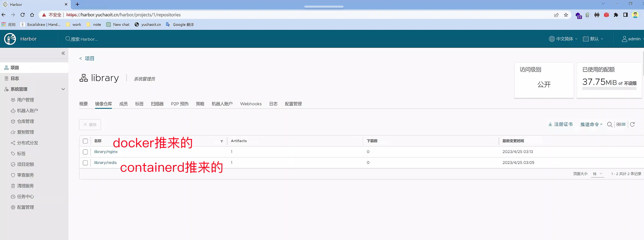
Task: Switch to the 成员 tab
Action: click(123, 104)
